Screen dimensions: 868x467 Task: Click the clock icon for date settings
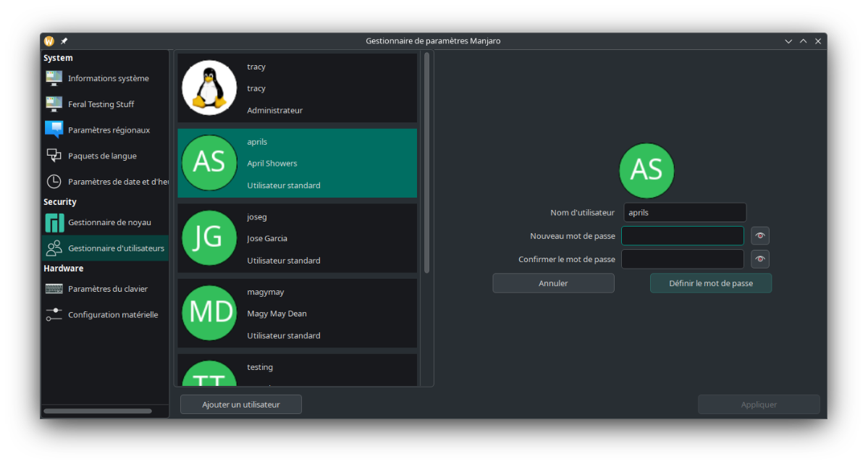[x=54, y=182]
